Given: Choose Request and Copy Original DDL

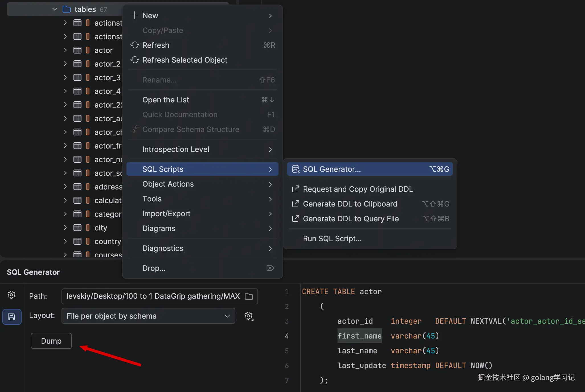Looking at the screenshot, I should (x=358, y=189).
